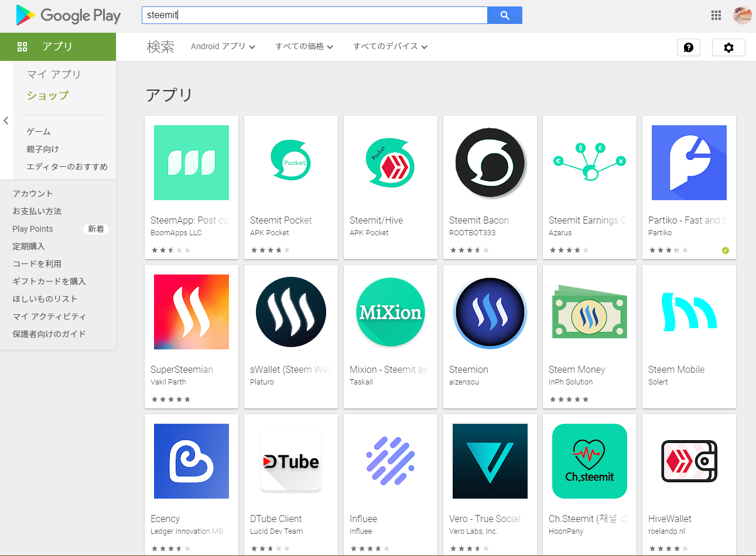
Task: Click developer name Lucid Dev Team
Action: pyautogui.click(x=276, y=531)
